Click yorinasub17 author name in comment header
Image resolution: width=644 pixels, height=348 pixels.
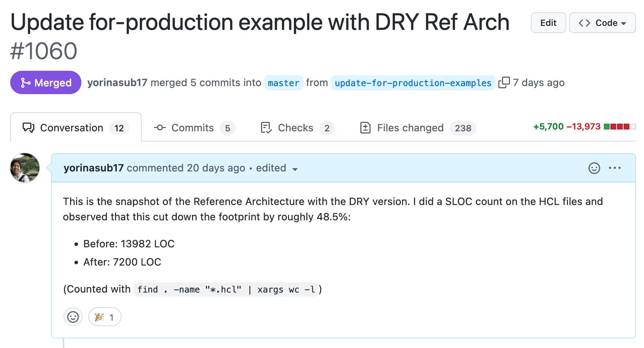click(93, 168)
